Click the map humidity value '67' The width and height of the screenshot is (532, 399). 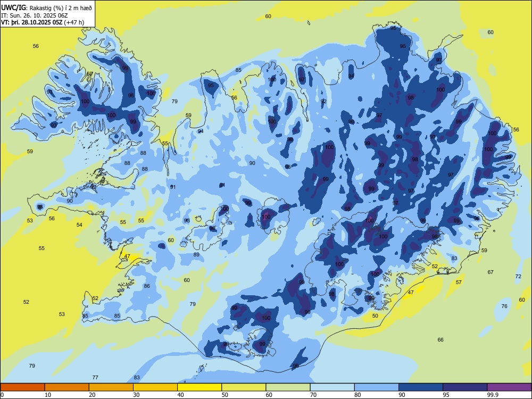pyautogui.click(x=491, y=272)
